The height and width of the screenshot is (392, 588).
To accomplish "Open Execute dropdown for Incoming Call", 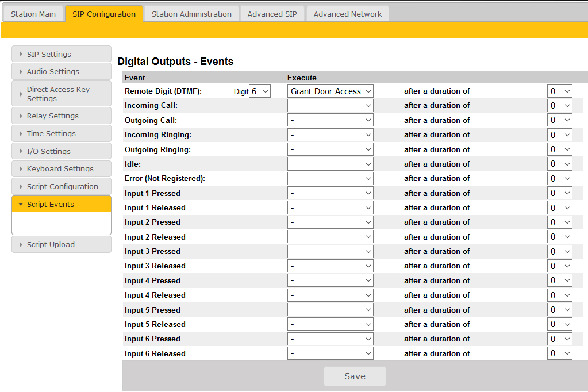I will pyautogui.click(x=330, y=106).
